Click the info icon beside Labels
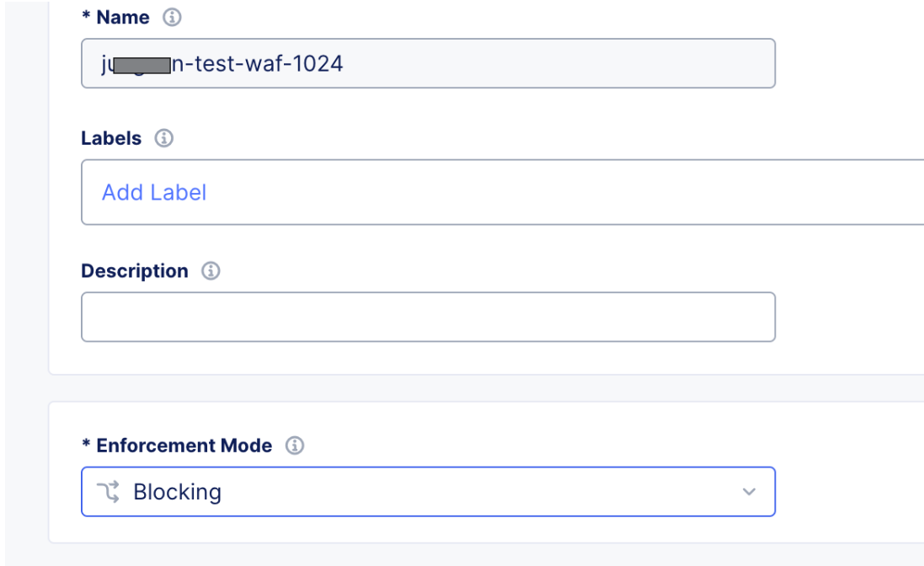The height and width of the screenshot is (566, 924). [x=161, y=138]
